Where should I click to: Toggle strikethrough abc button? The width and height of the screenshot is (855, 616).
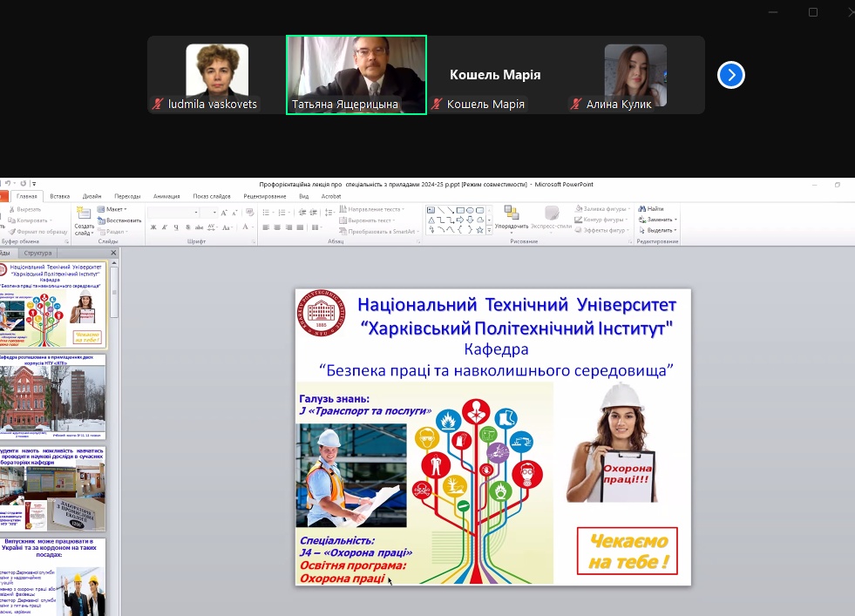click(199, 227)
